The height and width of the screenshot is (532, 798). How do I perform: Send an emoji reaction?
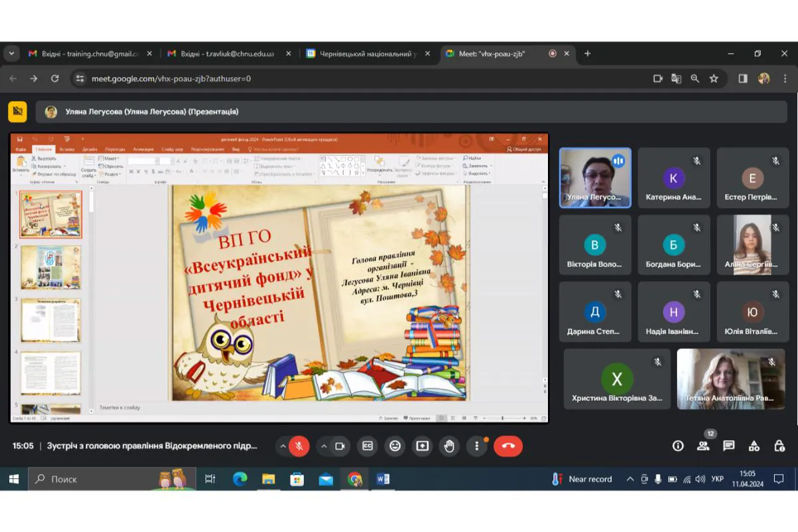pos(395,446)
